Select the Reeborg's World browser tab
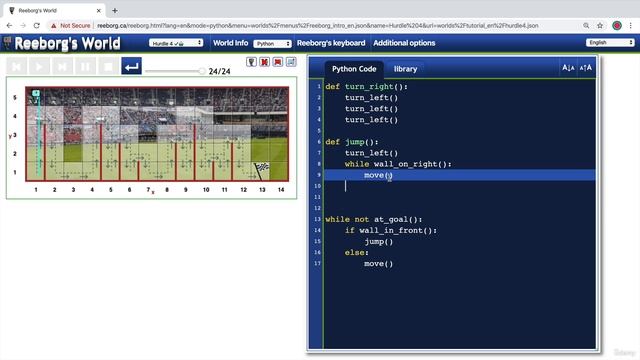The height and width of the screenshot is (360, 640). 54,11
